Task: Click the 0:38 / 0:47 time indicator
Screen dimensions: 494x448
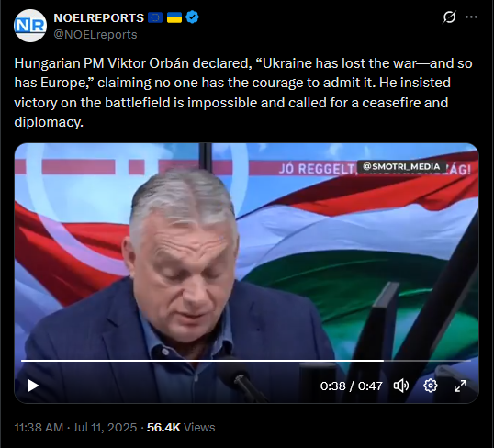Action: point(352,386)
